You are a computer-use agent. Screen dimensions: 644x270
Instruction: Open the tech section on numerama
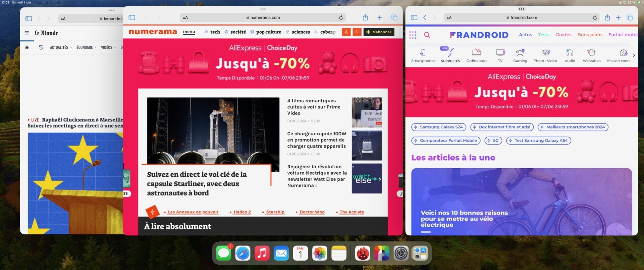(212, 32)
